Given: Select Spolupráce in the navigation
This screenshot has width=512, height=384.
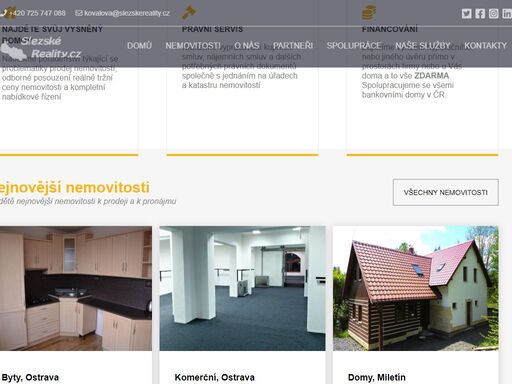Looking at the screenshot, I should [x=354, y=46].
